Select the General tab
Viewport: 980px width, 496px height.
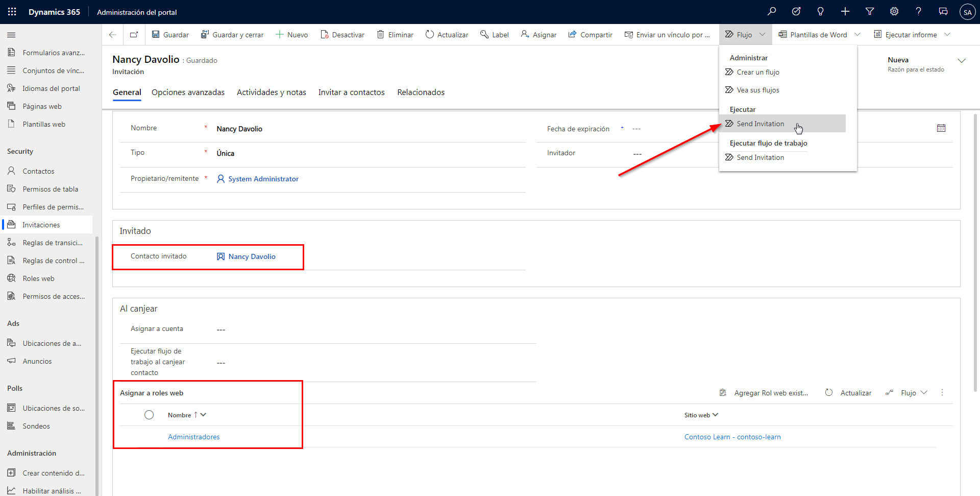coord(127,92)
